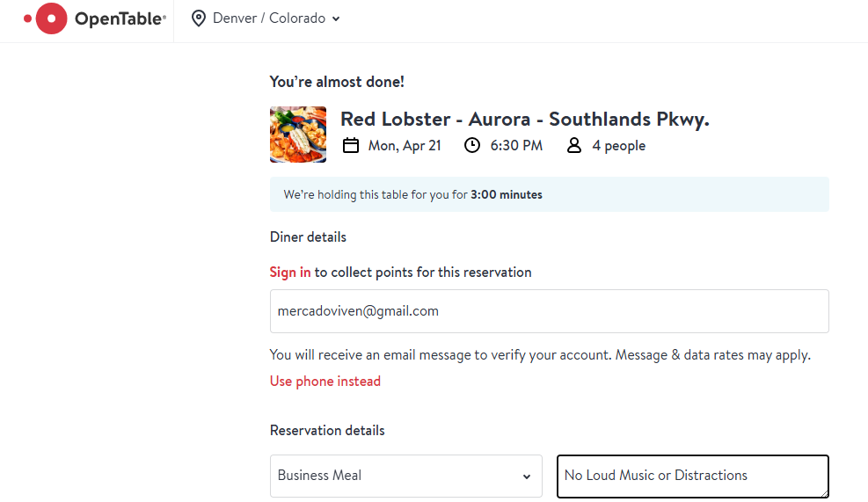Screen dimensions: 868x502
Task: Click the calendar icon beside the date
Action: [351, 145]
